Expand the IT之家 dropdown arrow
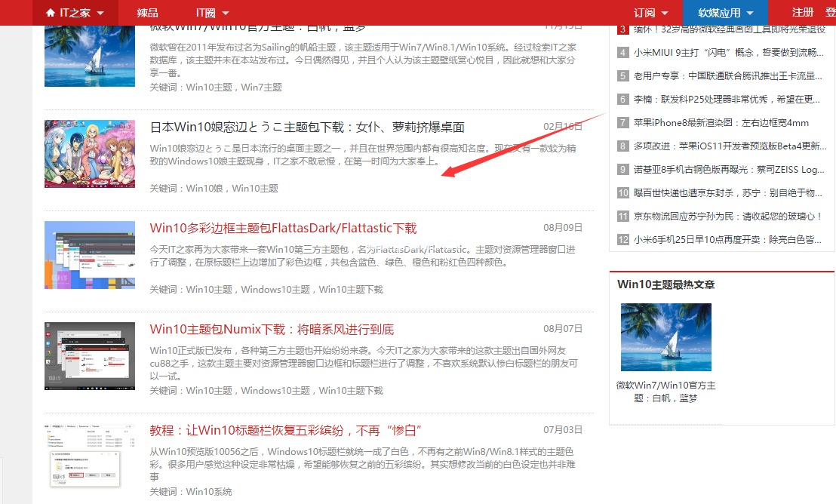 coord(100,14)
